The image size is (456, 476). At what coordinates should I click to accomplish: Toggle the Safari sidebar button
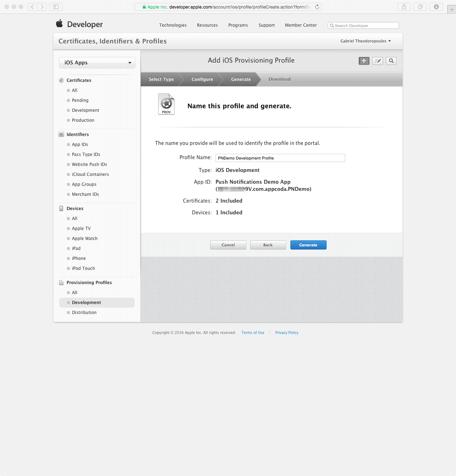click(x=56, y=7)
